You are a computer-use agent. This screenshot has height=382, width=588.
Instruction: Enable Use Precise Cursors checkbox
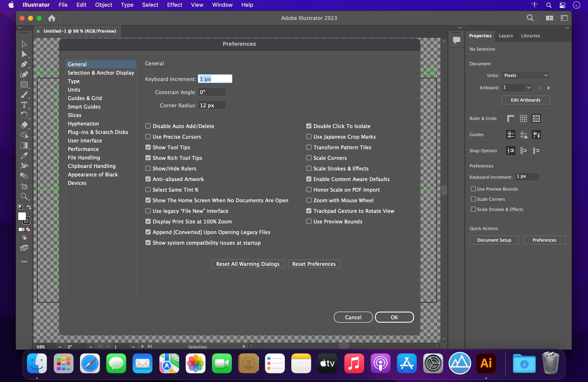point(148,137)
